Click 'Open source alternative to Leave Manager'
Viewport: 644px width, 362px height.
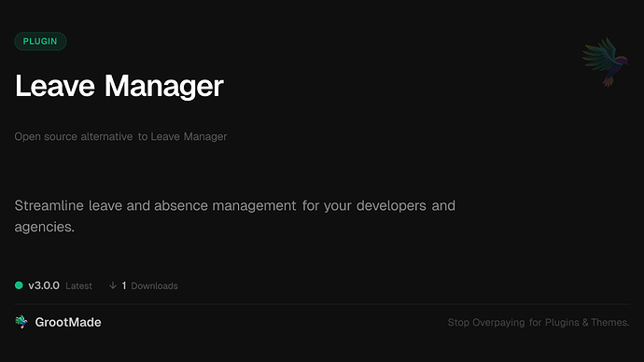click(x=120, y=136)
